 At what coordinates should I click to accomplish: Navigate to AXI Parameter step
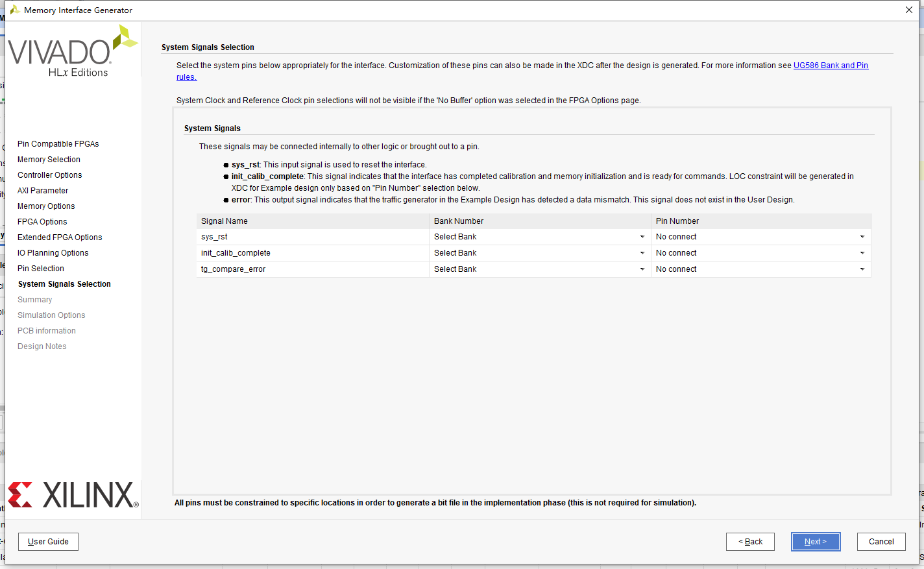(43, 191)
